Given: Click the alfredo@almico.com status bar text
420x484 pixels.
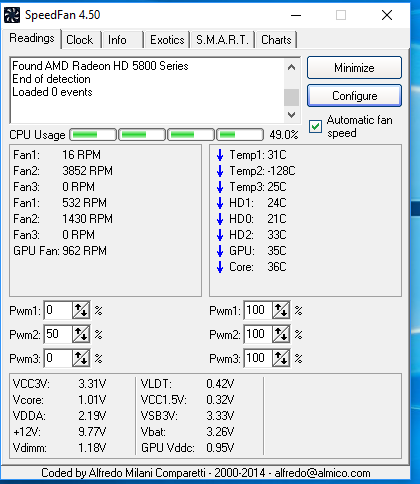Looking at the screenshot, I should point(322,473).
